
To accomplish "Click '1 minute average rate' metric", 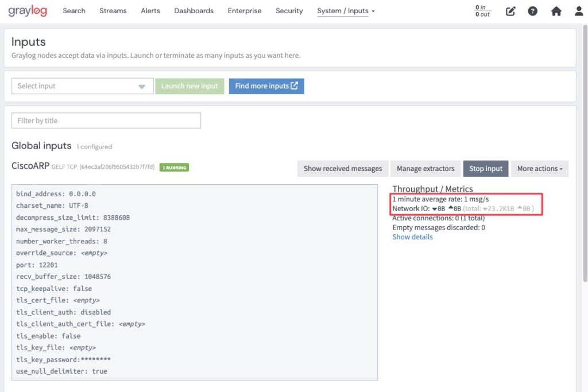I will tap(440, 199).
